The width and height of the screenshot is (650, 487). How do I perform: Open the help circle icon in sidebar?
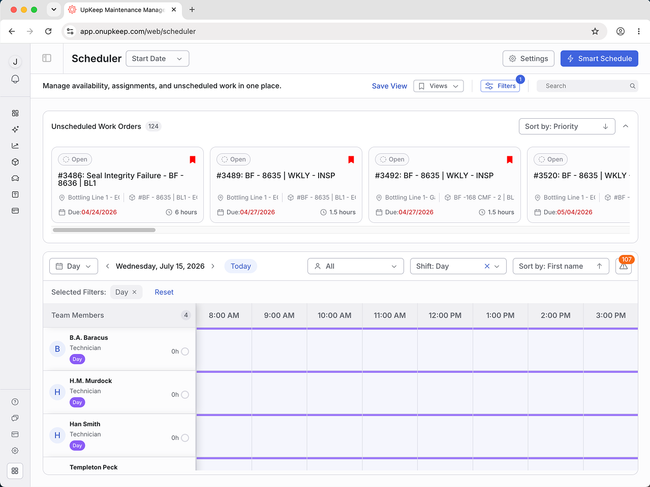click(15, 402)
